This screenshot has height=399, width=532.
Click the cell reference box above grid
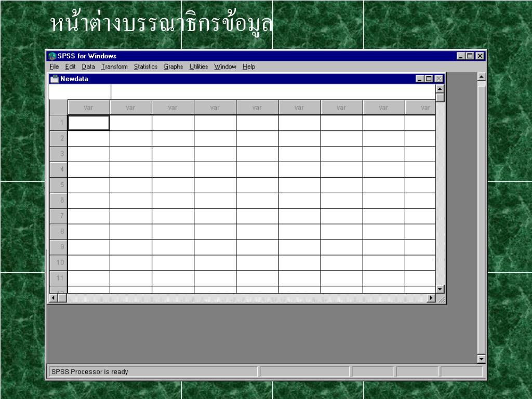pos(79,92)
